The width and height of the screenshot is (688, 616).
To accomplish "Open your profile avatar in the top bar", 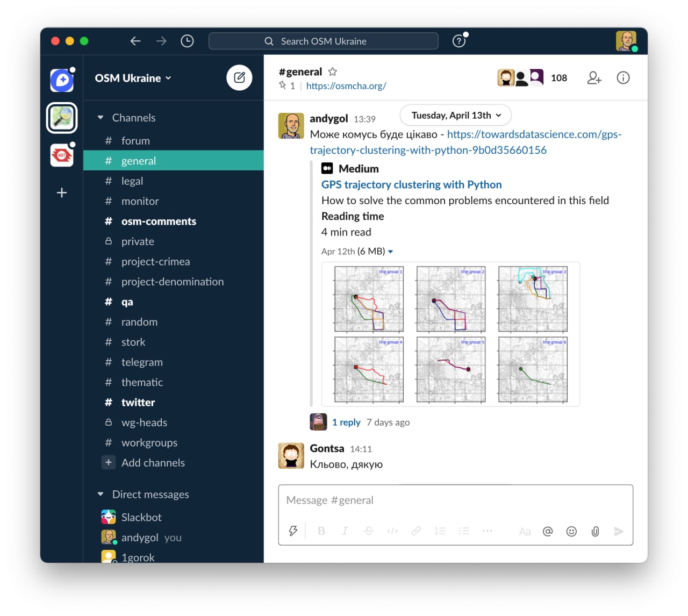I will 626,41.
